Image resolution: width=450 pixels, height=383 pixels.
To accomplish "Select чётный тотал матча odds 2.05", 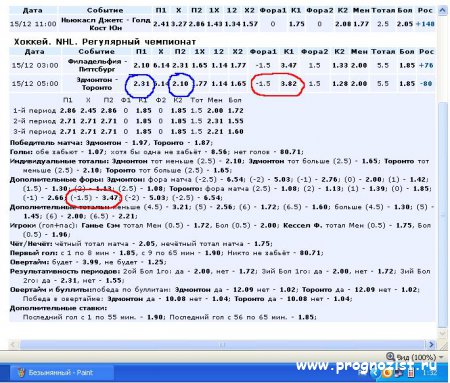I will point(146,244).
